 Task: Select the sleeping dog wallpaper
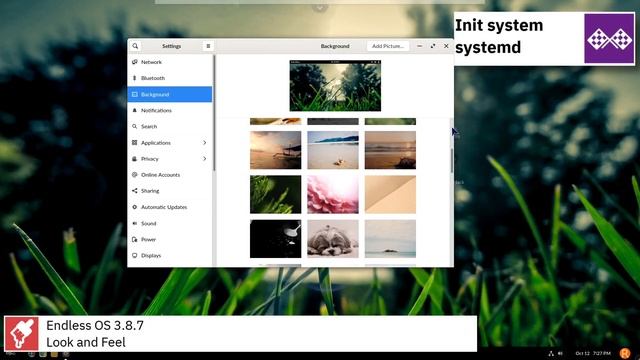[333, 239]
